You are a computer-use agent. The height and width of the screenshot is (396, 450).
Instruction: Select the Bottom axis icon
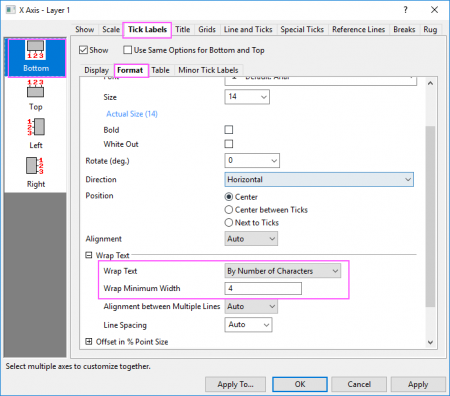(x=36, y=58)
